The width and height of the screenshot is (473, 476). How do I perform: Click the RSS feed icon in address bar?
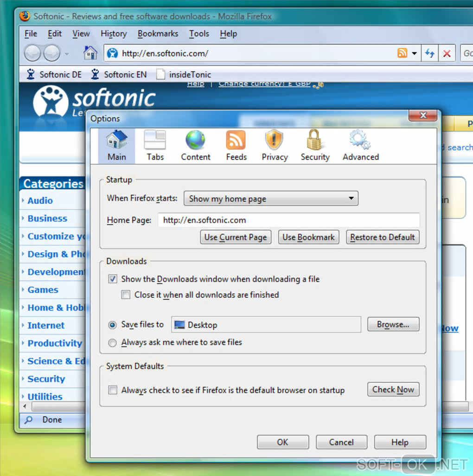tap(402, 53)
